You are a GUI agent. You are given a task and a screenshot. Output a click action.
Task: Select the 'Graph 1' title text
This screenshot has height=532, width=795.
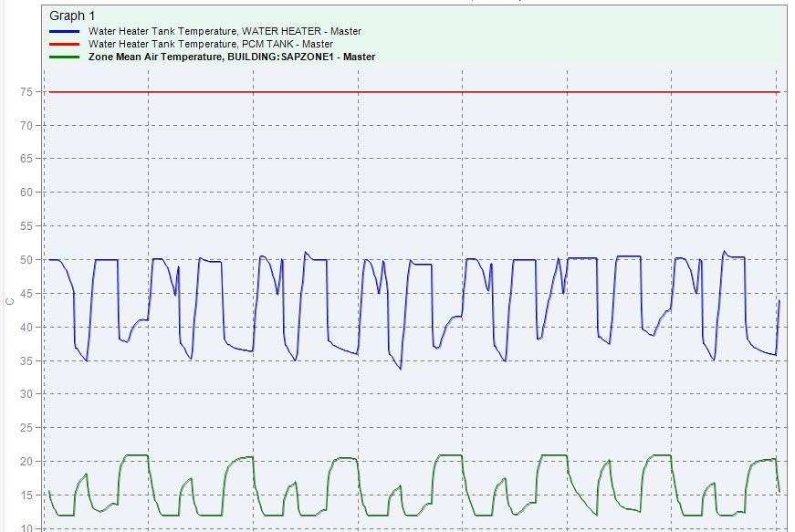[72, 16]
